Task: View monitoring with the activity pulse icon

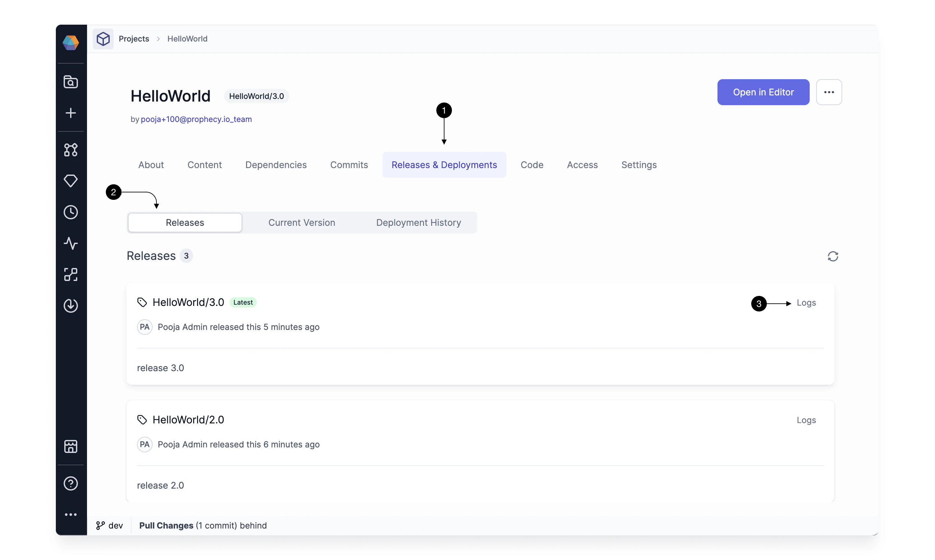Action: coord(70,243)
